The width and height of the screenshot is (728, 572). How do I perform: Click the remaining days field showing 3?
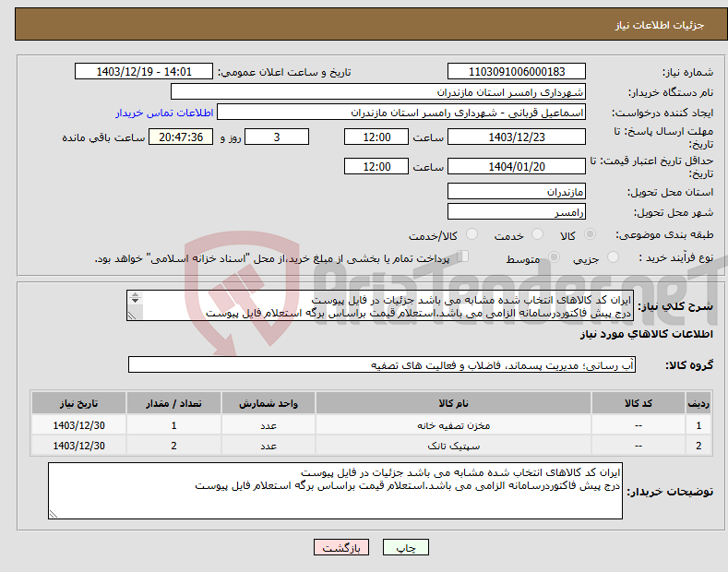(277, 137)
